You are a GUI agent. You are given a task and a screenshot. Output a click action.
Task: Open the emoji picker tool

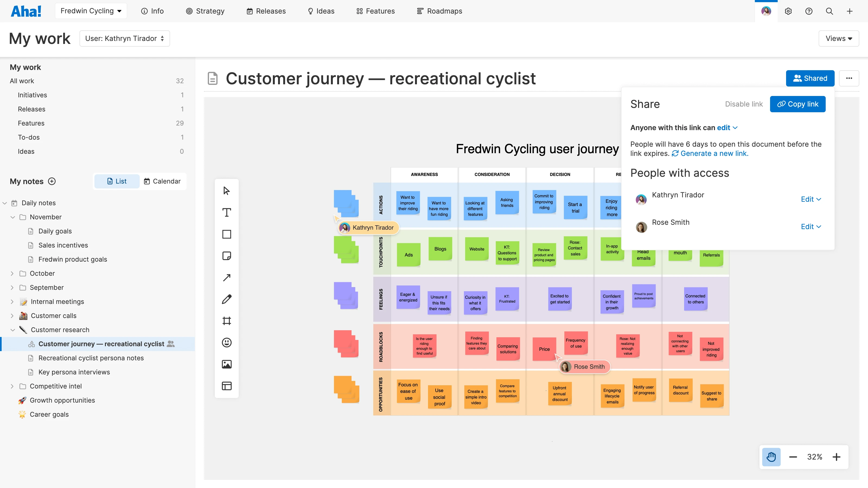pos(226,342)
